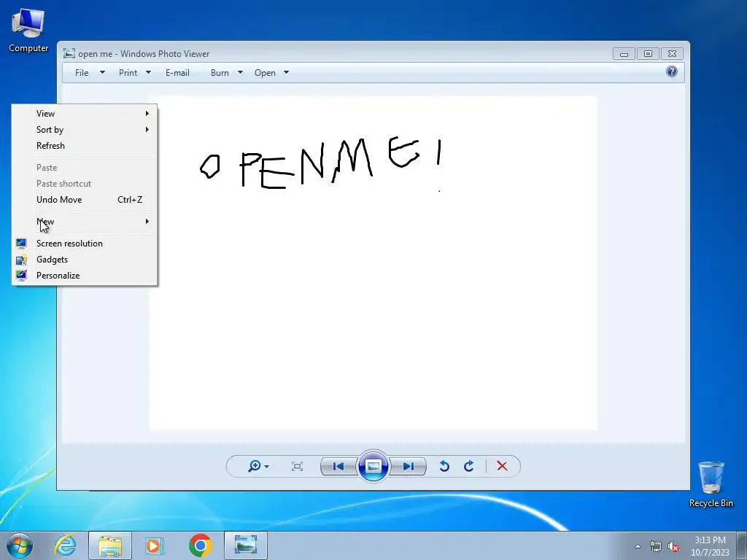Image resolution: width=747 pixels, height=560 pixels.
Task: Click the displayed OPEN ME image
Action: (x=373, y=263)
